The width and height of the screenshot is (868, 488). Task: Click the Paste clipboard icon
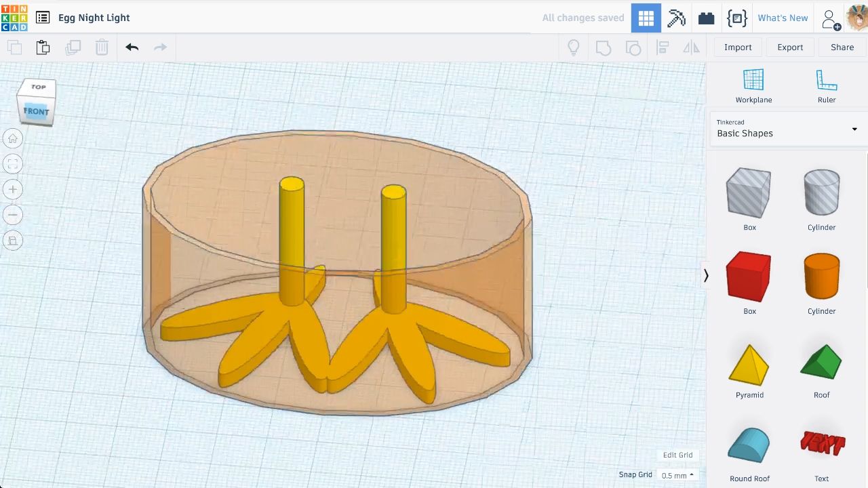tap(43, 47)
